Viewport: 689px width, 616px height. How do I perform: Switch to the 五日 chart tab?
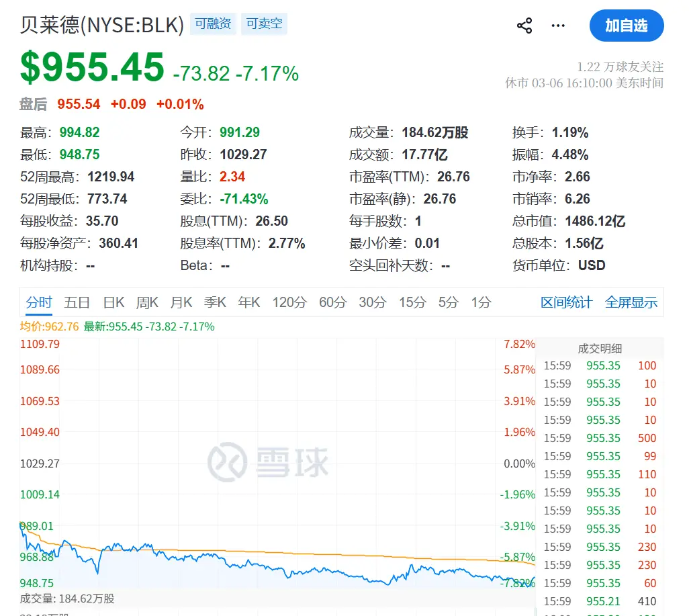[x=77, y=302]
